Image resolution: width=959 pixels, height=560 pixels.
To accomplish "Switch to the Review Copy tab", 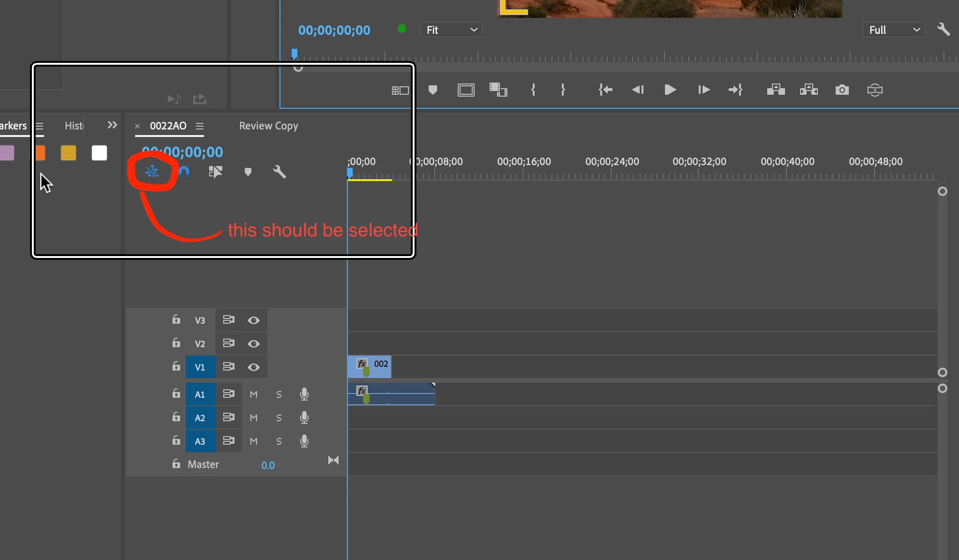I will point(269,126).
